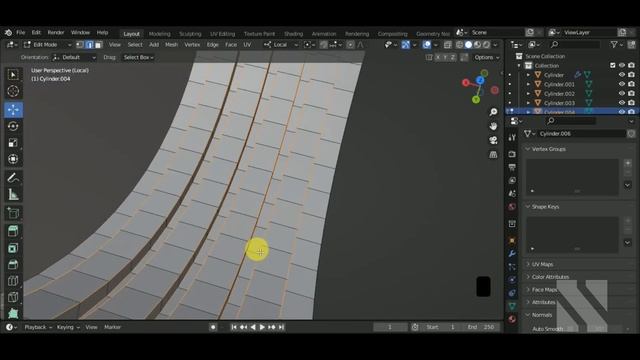
Task: Open the Edit Mode dropdown
Action: pos(47,45)
